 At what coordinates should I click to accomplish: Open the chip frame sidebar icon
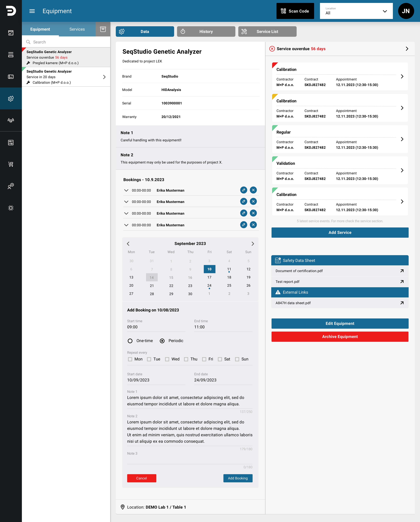coord(11,208)
